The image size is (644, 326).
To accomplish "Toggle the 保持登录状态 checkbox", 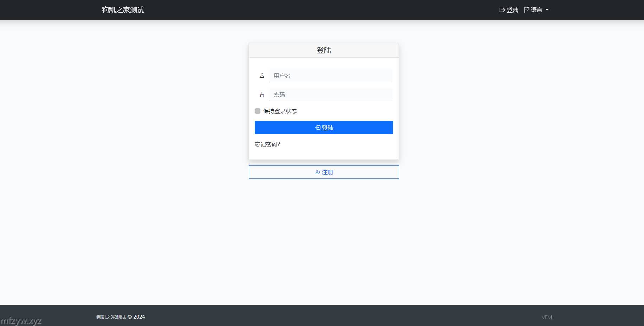I will point(258,111).
